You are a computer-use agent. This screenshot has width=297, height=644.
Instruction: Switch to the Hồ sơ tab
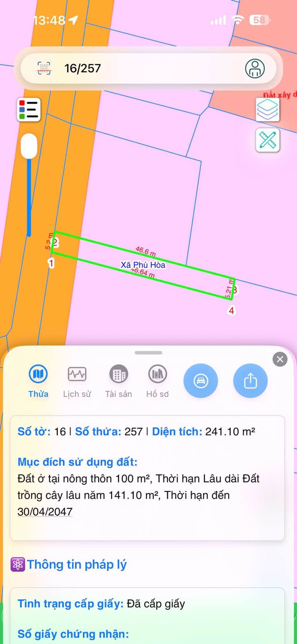pyautogui.click(x=158, y=381)
